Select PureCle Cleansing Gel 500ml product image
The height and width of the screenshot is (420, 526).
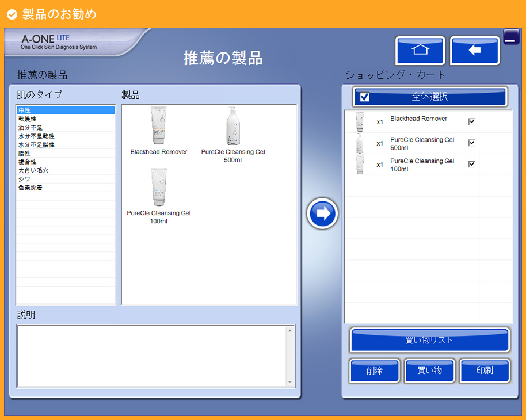[x=233, y=127]
